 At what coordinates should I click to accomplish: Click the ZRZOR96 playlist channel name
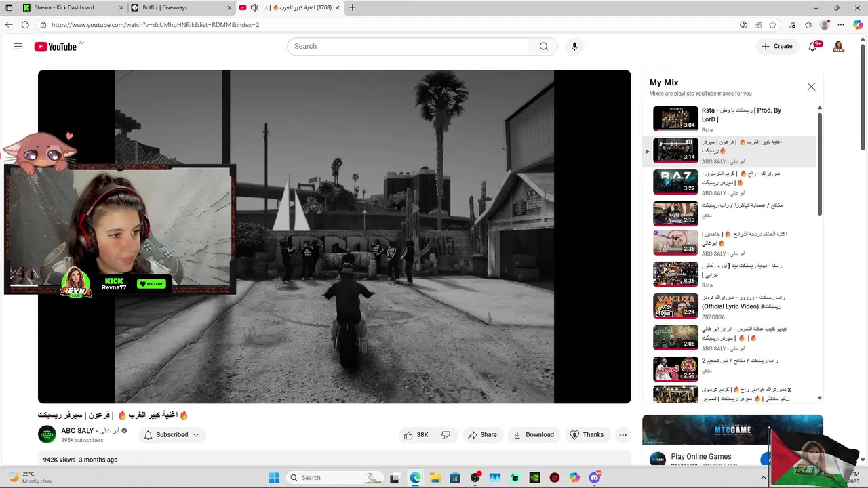click(x=713, y=317)
